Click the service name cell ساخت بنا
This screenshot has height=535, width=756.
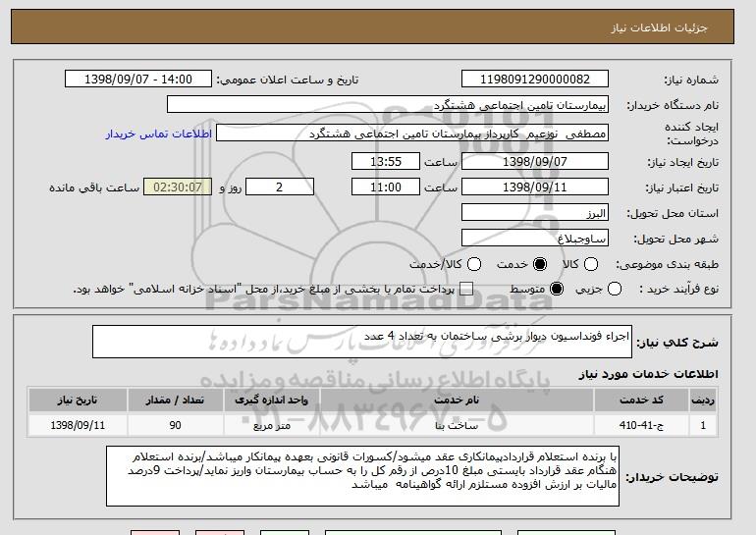[x=457, y=425]
